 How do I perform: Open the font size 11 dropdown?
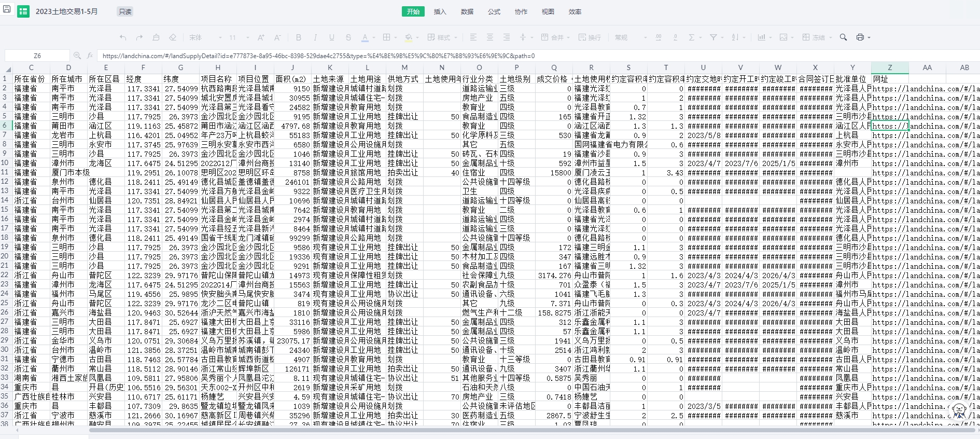(240, 37)
